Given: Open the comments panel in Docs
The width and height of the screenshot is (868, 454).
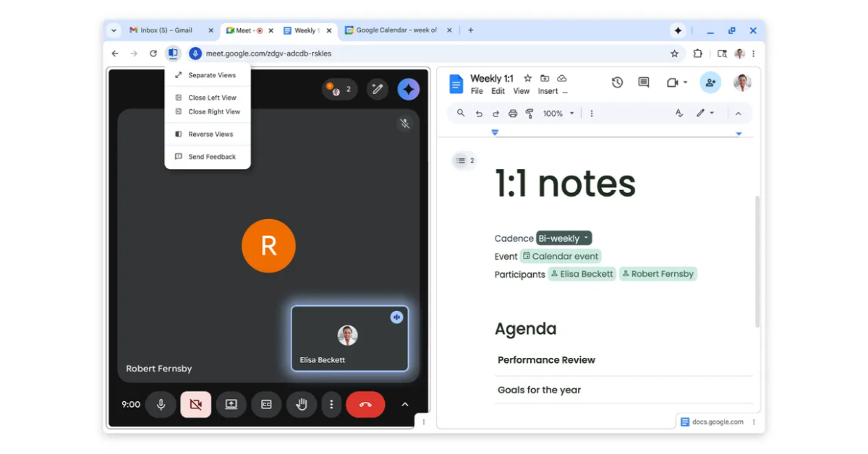Looking at the screenshot, I should pyautogui.click(x=642, y=82).
